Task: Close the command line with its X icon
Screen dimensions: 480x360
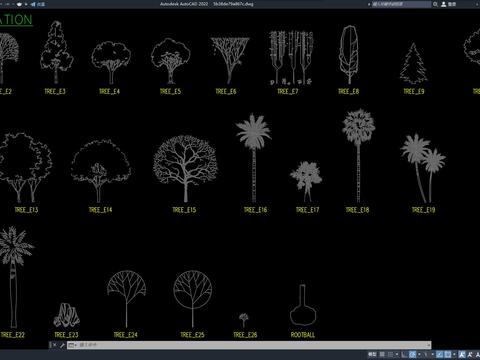Action: pos(55,345)
